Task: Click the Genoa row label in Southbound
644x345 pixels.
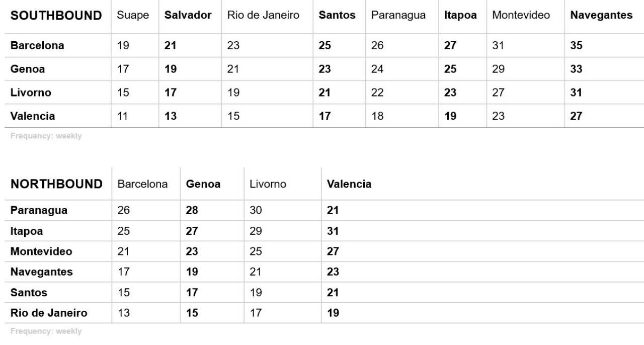Action: [28, 69]
